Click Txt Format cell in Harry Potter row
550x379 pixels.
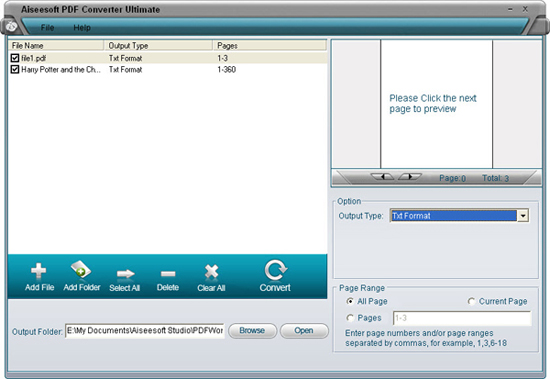tap(125, 69)
